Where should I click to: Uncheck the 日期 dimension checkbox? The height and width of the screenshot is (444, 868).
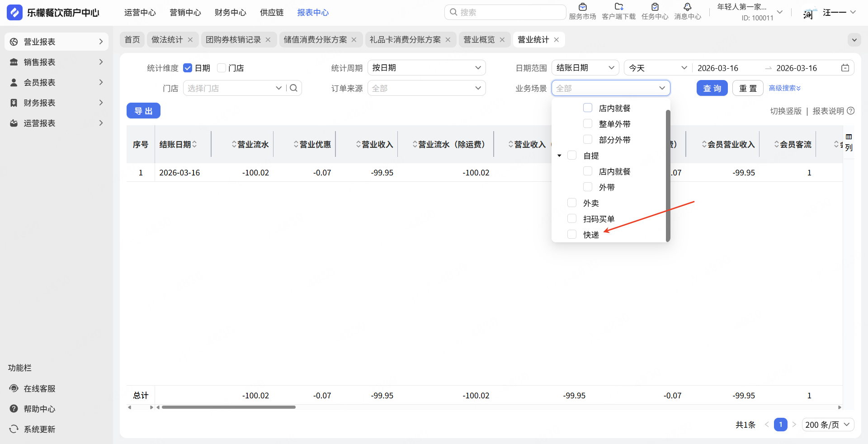coord(188,68)
